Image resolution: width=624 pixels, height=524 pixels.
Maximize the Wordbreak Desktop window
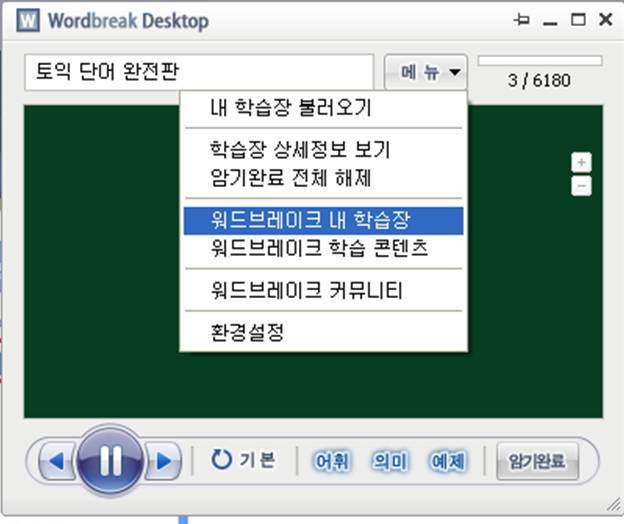[578, 19]
